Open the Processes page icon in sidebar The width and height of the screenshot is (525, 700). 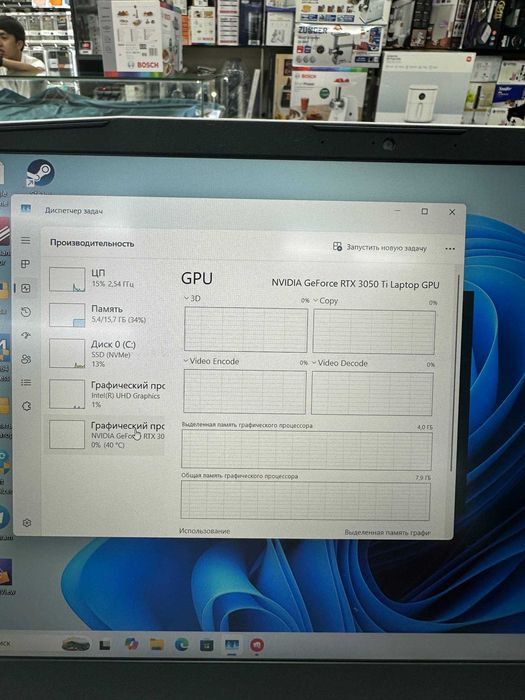(26, 264)
